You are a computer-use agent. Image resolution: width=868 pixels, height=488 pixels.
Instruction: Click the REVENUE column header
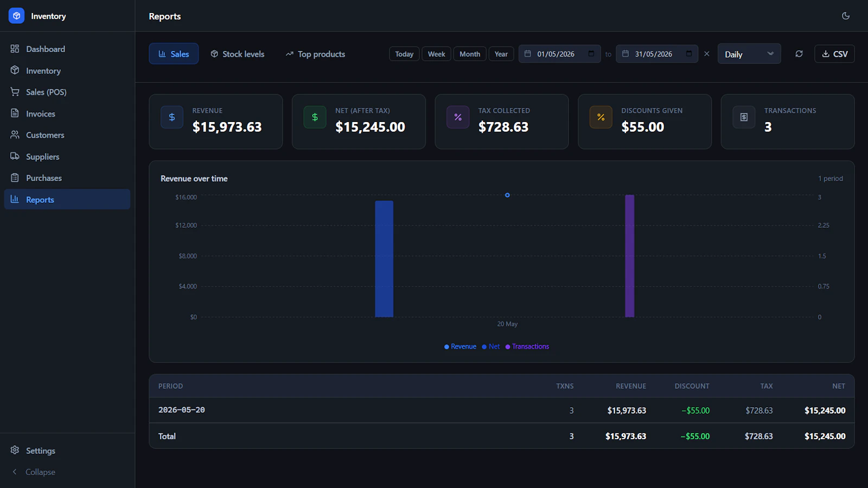pyautogui.click(x=631, y=386)
